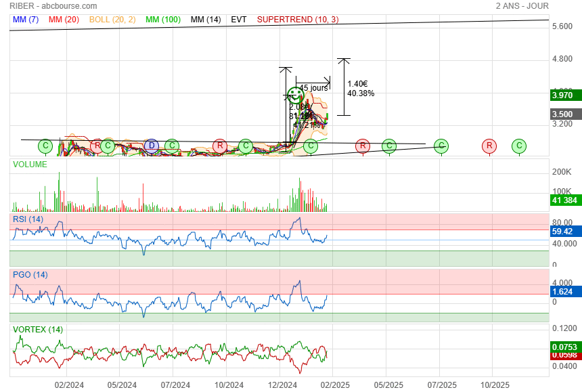Click the red 0.0598 vortex value tag
This screenshot has width=582, height=392.
click(566, 355)
